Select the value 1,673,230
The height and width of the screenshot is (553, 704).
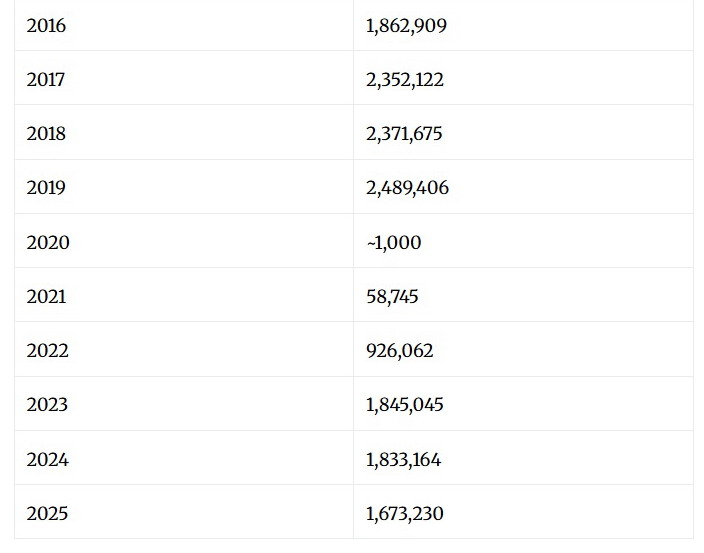(405, 514)
